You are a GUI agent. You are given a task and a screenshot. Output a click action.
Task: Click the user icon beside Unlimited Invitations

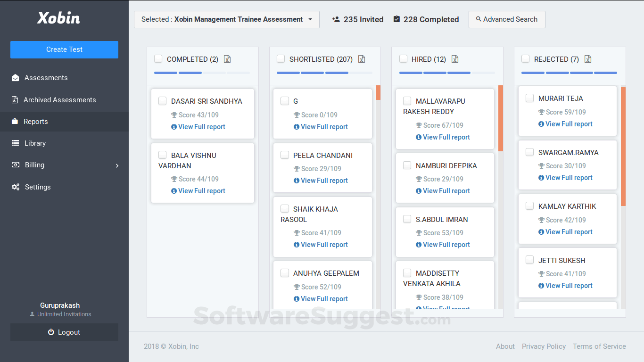(x=32, y=314)
